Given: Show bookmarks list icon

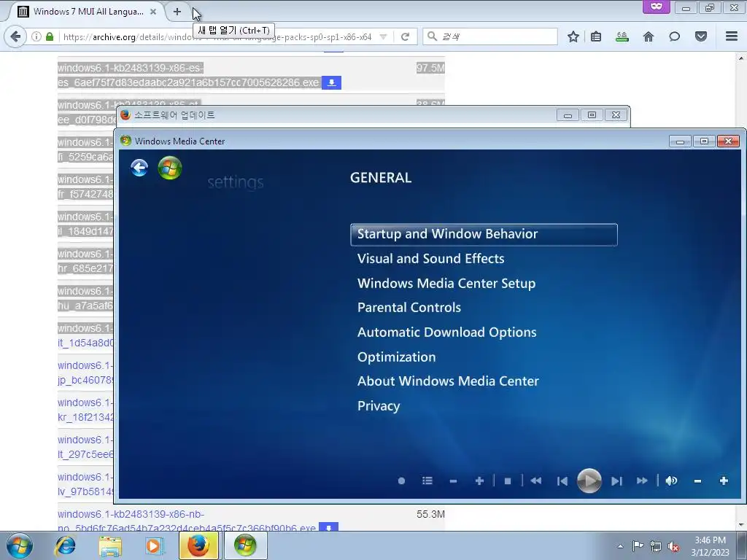Looking at the screenshot, I should 596,36.
